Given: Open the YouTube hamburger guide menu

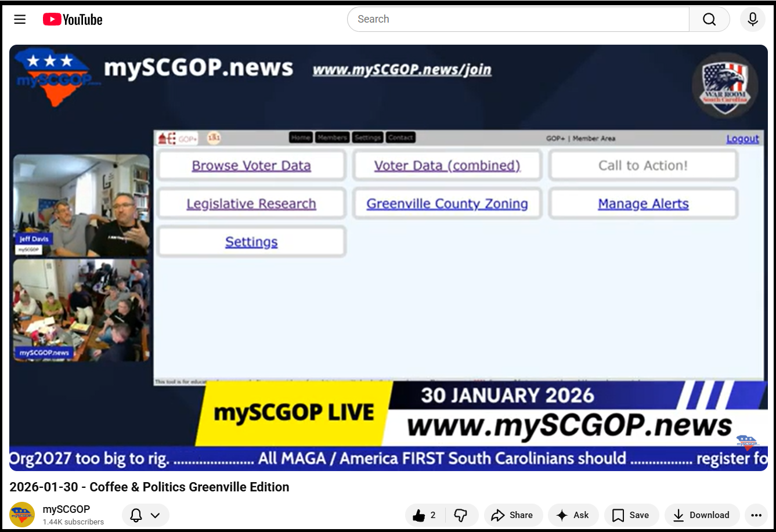Looking at the screenshot, I should (x=20, y=19).
